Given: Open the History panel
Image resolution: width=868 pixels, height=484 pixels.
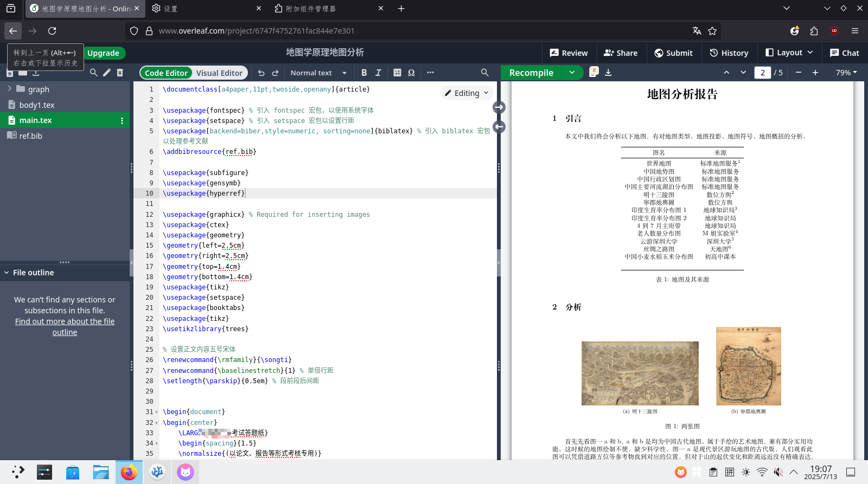Looking at the screenshot, I should (x=729, y=53).
